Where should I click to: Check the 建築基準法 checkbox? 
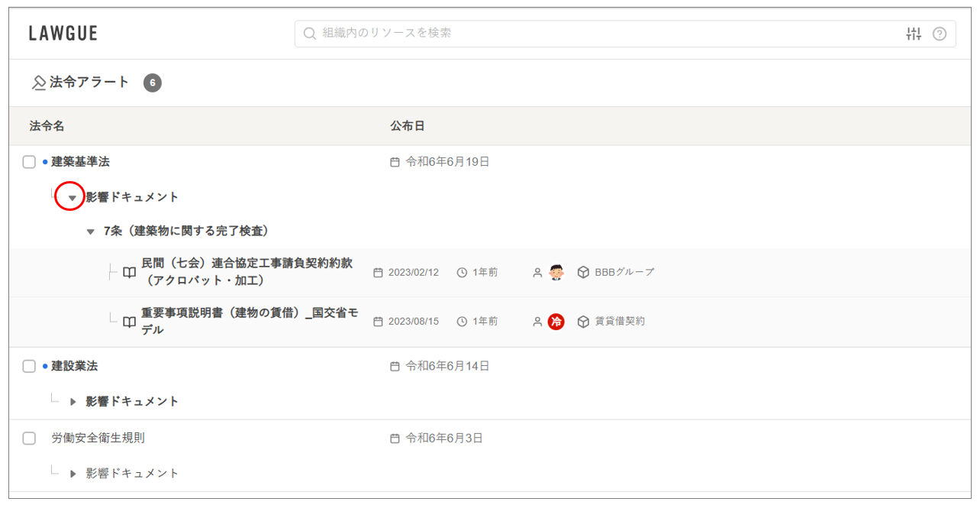pos(29,162)
